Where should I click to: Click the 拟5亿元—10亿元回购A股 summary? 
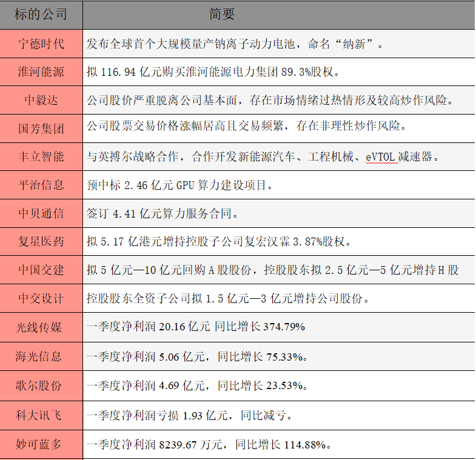[272, 270]
